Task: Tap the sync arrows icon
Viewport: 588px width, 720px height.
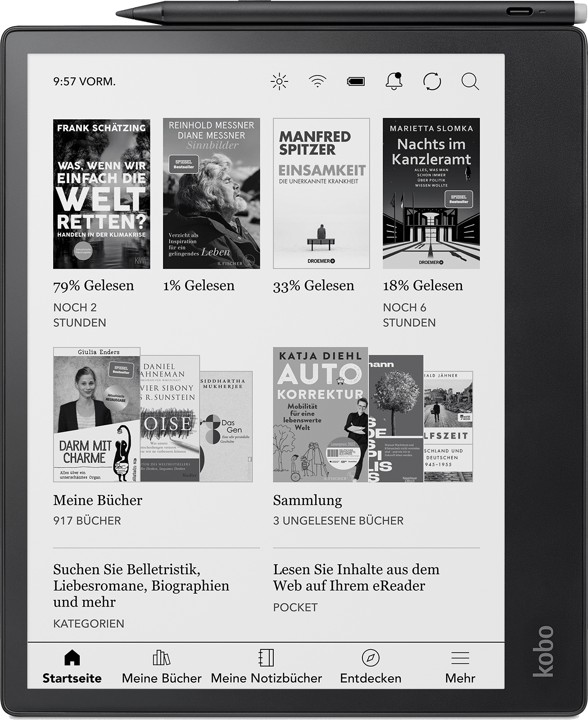Action: pyautogui.click(x=432, y=81)
